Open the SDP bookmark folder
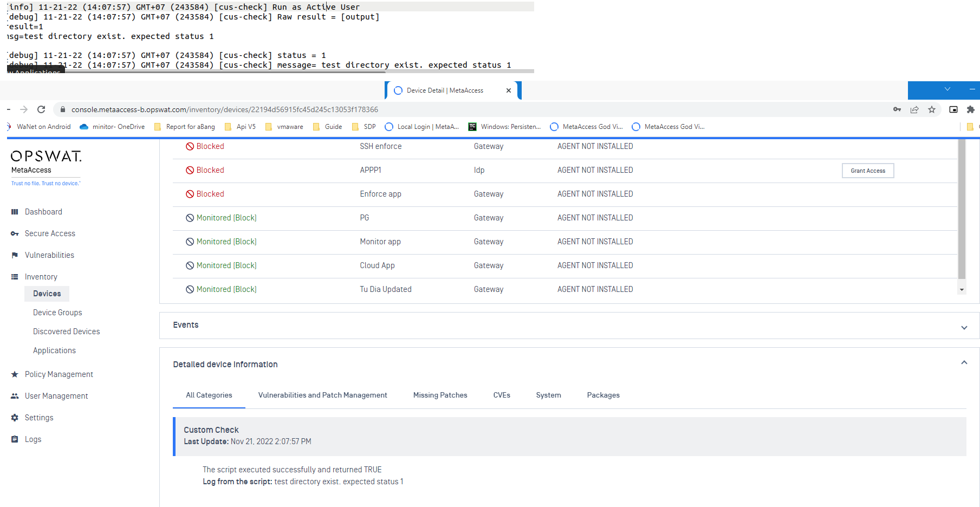 364,127
